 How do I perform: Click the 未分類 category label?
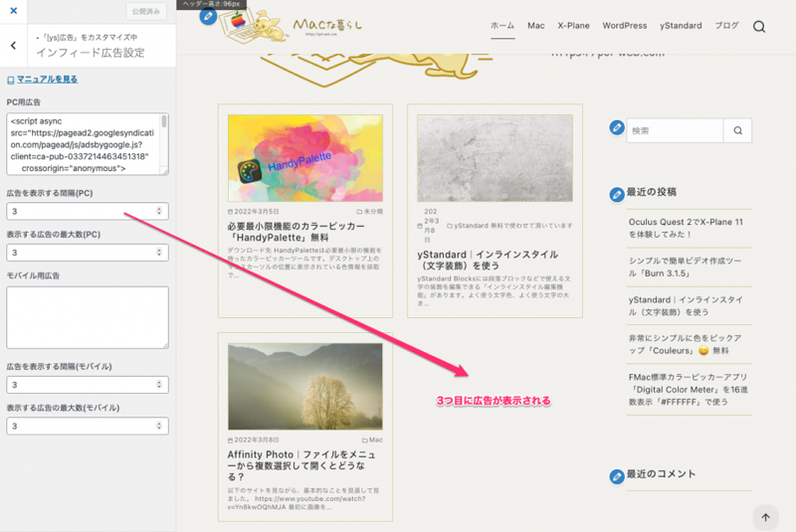(370, 212)
